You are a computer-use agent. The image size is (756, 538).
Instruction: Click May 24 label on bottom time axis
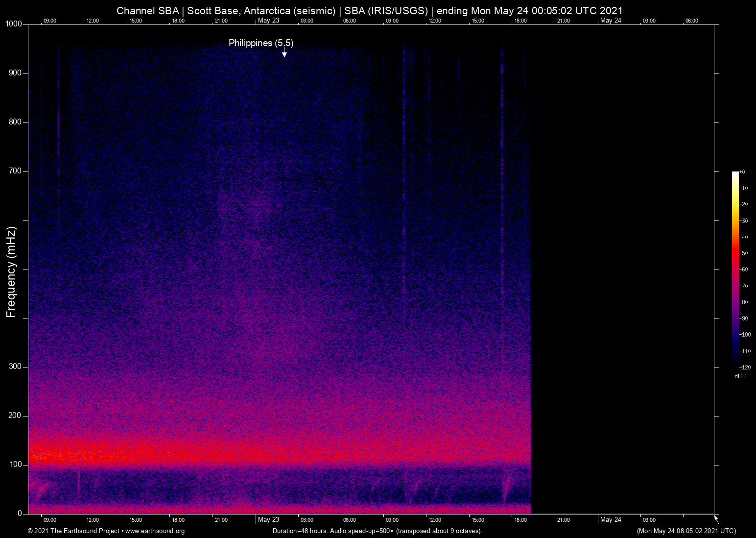[x=611, y=520]
